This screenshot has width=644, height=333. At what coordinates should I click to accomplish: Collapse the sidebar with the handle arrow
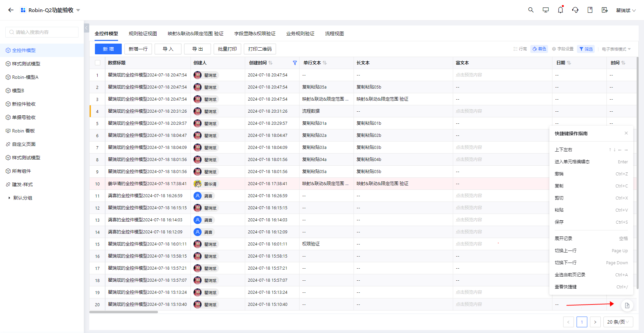tap(87, 28)
